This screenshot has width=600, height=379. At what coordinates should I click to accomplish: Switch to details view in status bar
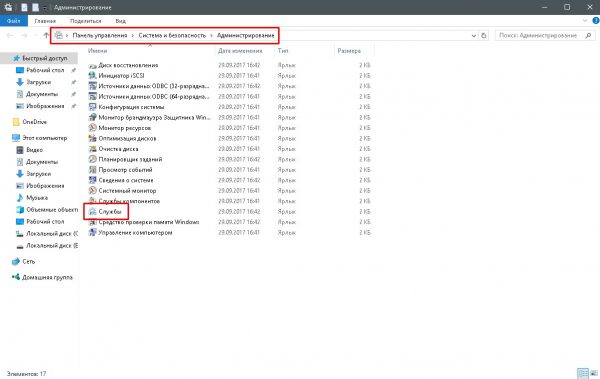pos(583,373)
